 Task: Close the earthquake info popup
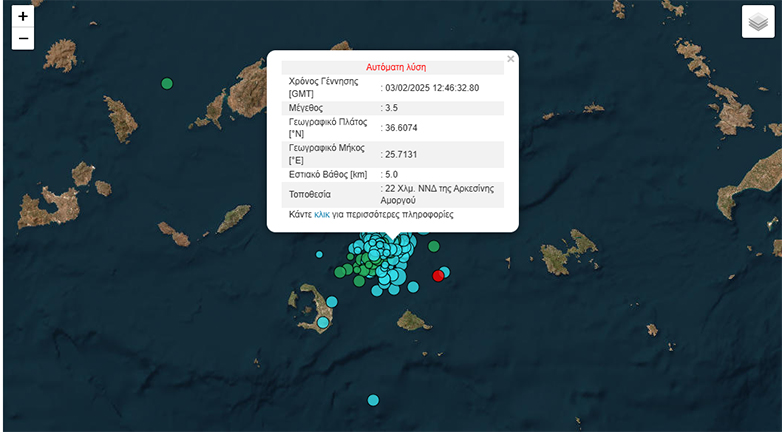[x=510, y=59]
